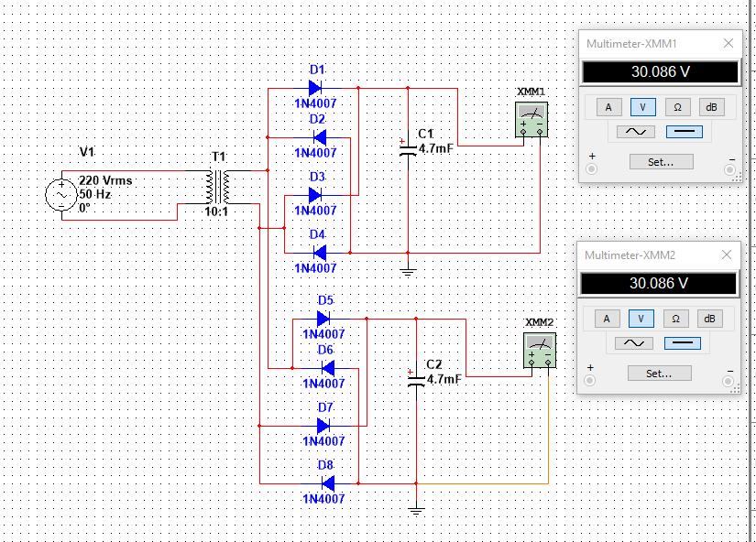Viewport: 756px width, 542px height.
Task: Click the ground symbol below C2
Action: pos(416,511)
